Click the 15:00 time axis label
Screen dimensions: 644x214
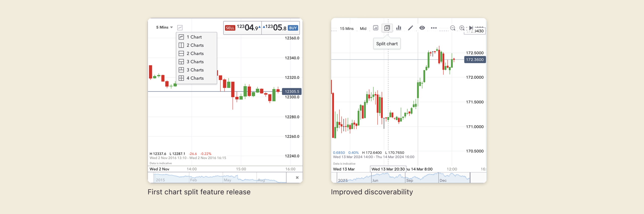point(241,169)
